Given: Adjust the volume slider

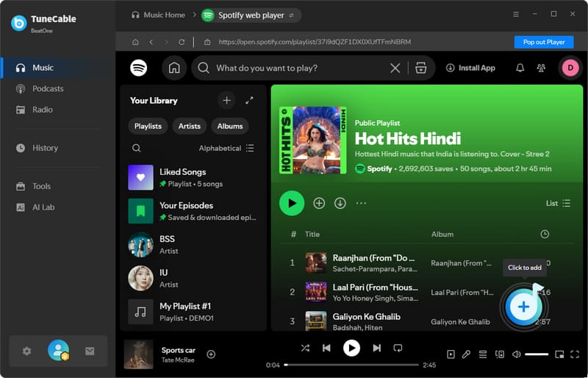Looking at the screenshot, I should (x=537, y=354).
